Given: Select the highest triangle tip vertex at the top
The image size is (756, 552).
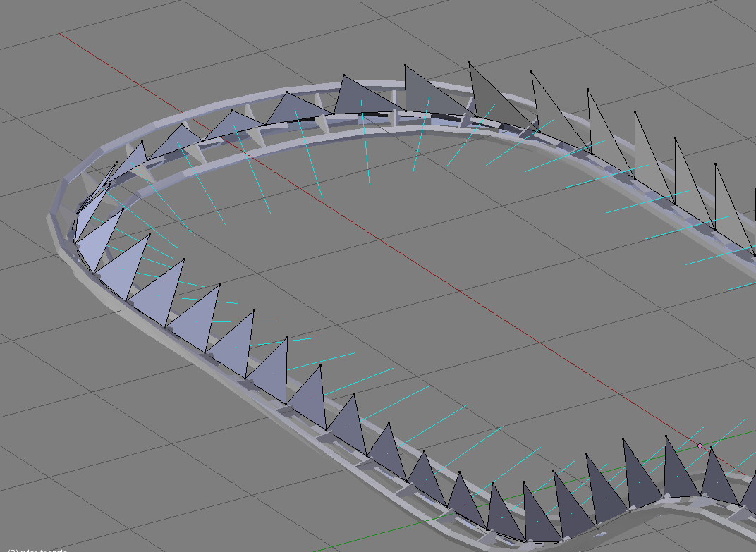Looking at the screenshot, I should point(406,65).
